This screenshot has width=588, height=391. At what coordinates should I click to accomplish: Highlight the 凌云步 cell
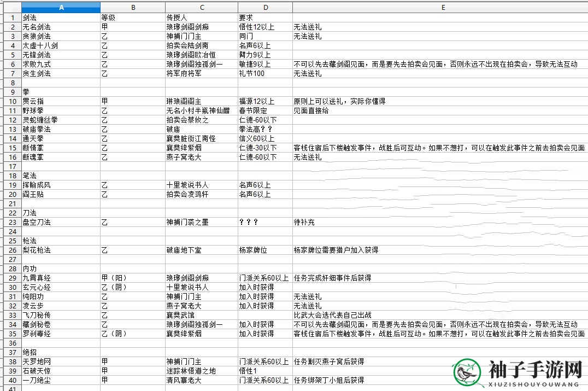(x=61, y=306)
